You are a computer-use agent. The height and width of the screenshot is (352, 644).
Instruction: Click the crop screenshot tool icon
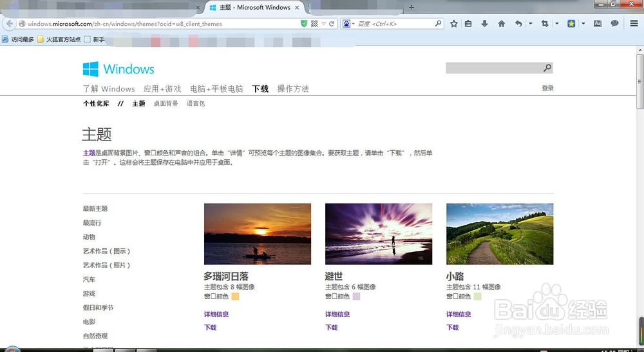tap(545, 23)
